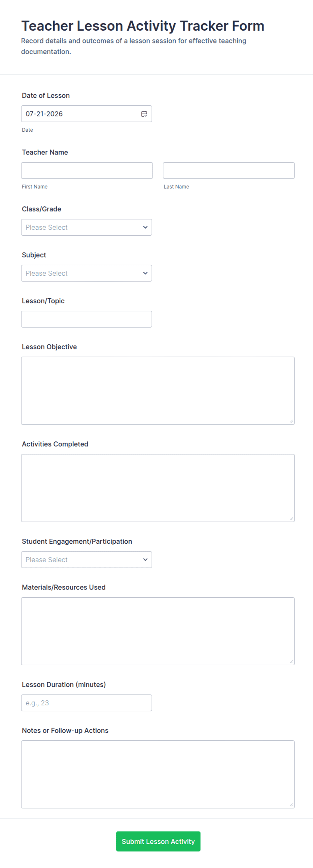
Task: Click the Lesson/Topic text field
Action: (x=86, y=319)
